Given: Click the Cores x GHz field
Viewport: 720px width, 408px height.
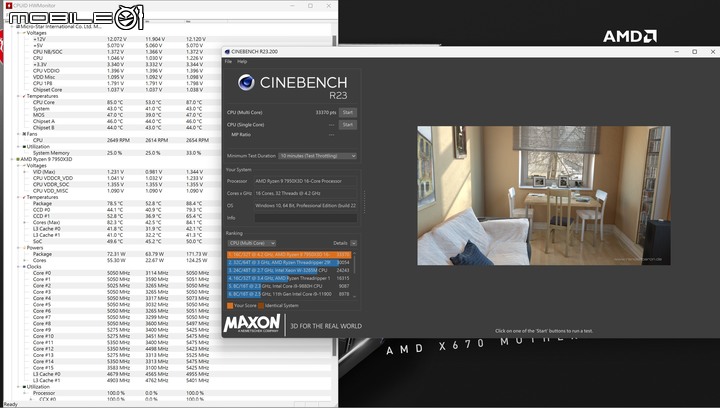Looking at the screenshot, I should coord(305,194).
